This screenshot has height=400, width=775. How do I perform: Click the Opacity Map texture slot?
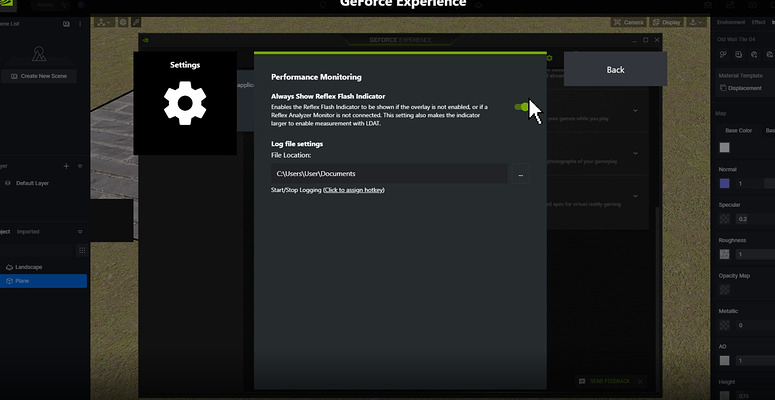pos(725,290)
